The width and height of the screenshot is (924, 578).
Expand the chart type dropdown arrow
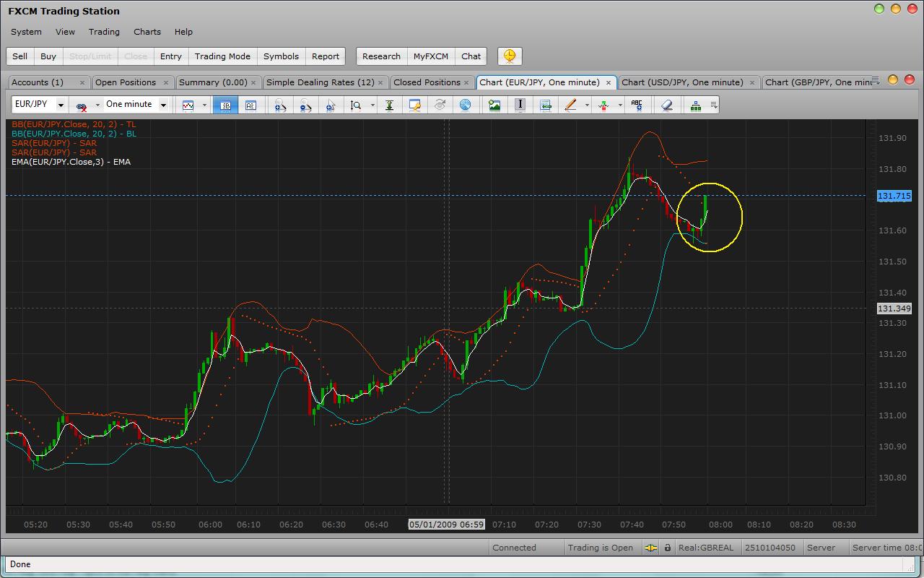point(204,105)
